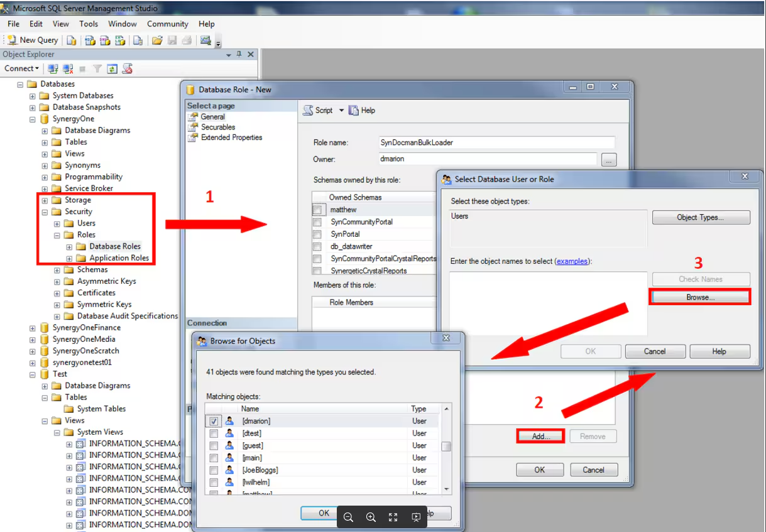
Task: Click the object names entry box
Action: (549, 303)
